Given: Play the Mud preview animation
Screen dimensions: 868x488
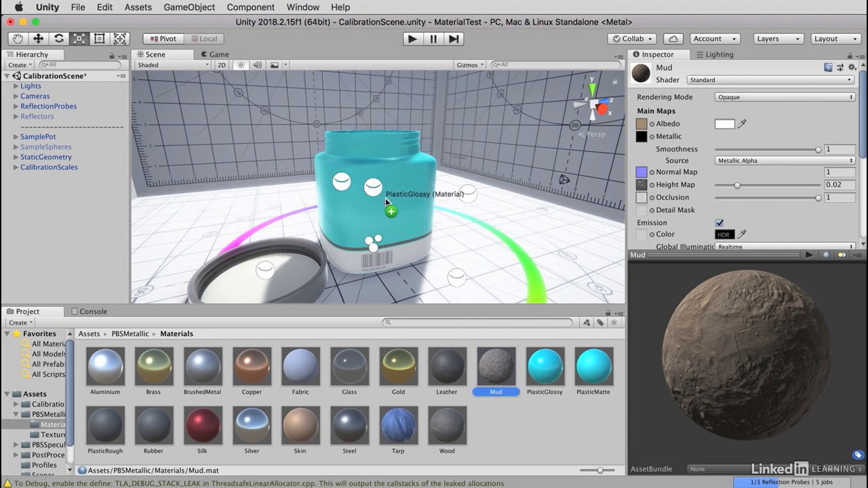Looking at the screenshot, I should [808, 255].
